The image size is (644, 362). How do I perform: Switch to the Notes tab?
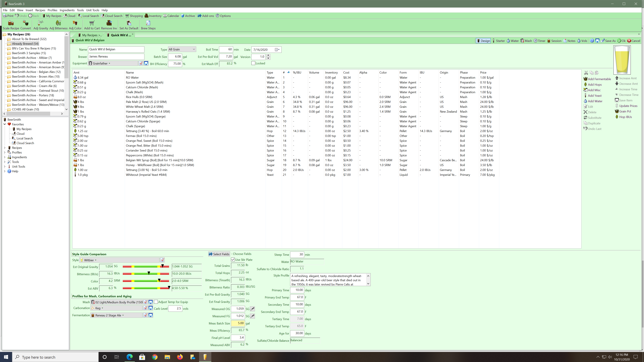click(x=569, y=41)
